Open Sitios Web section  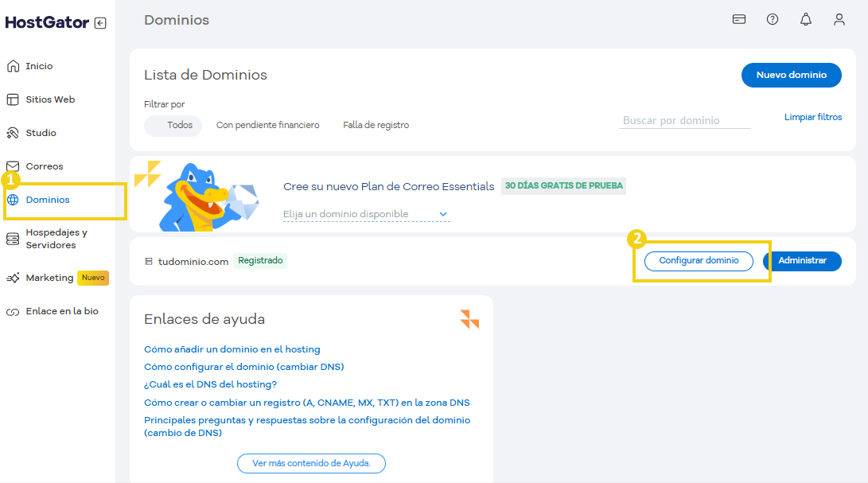tap(50, 99)
